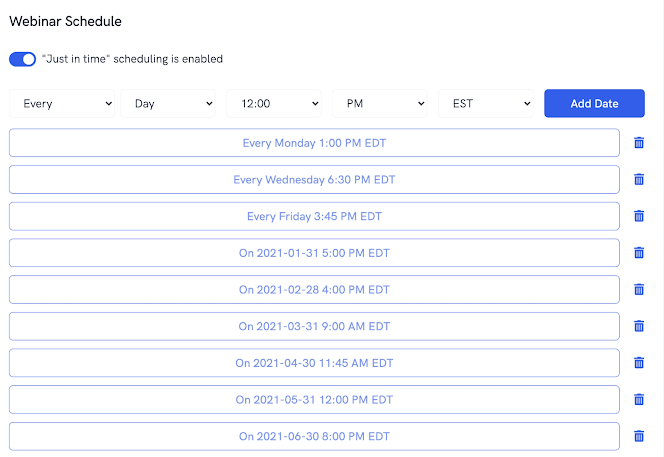Image resolution: width=664 pixels, height=457 pixels.
Task: Click the Add Date button
Action: click(594, 103)
